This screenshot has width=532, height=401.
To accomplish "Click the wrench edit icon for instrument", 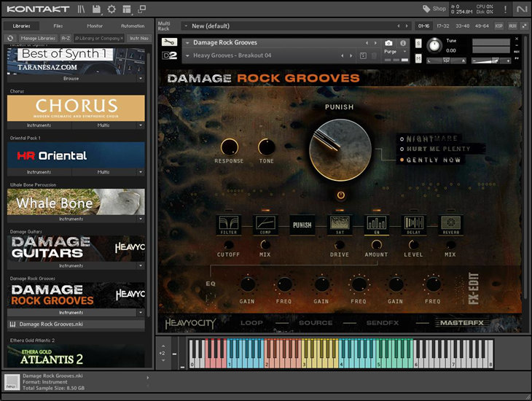I will (x=169, y=42).
